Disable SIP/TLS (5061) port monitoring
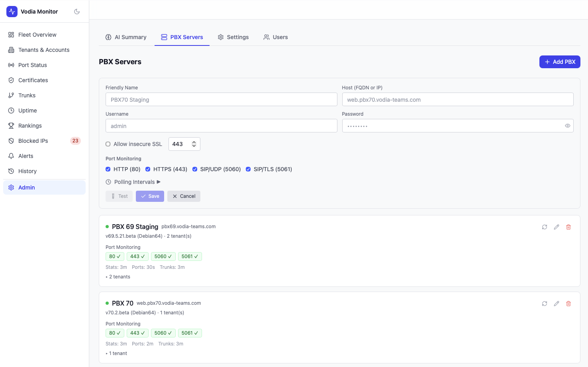588x367 pixels. pos(248,169)
